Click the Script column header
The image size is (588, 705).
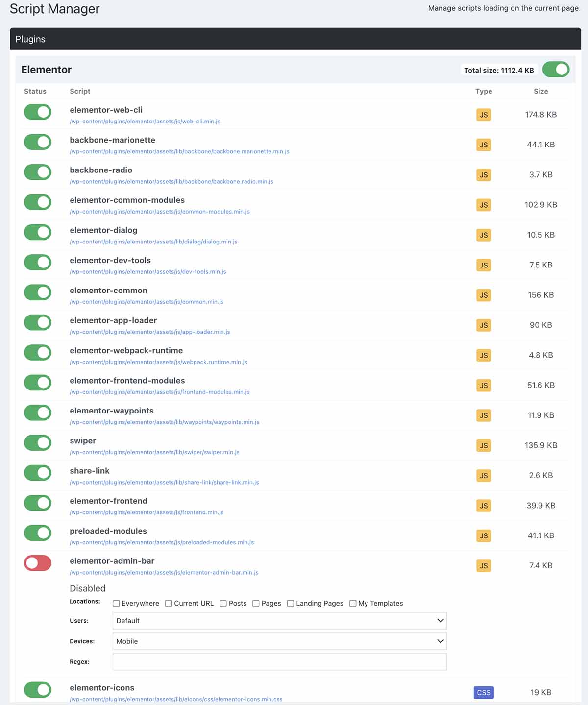click(x=80, y=91)
